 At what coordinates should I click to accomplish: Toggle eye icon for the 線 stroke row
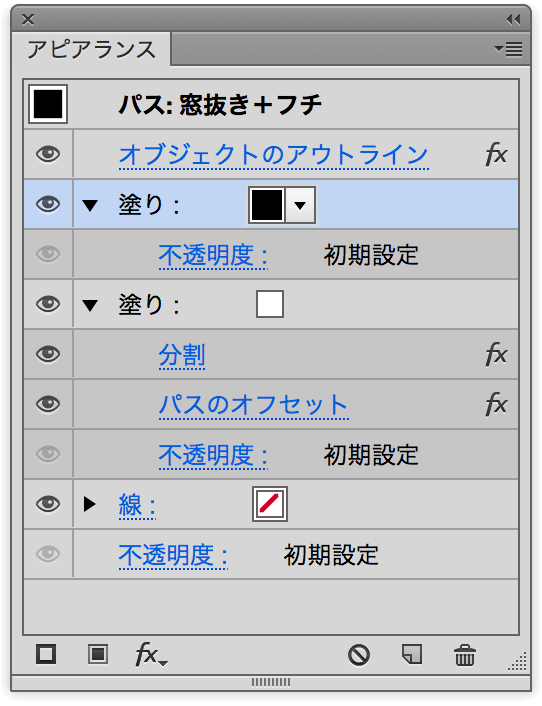(48, 504)
